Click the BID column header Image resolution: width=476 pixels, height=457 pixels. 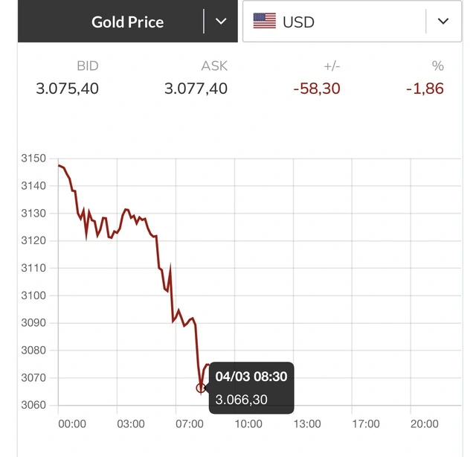tap(87, 66)
